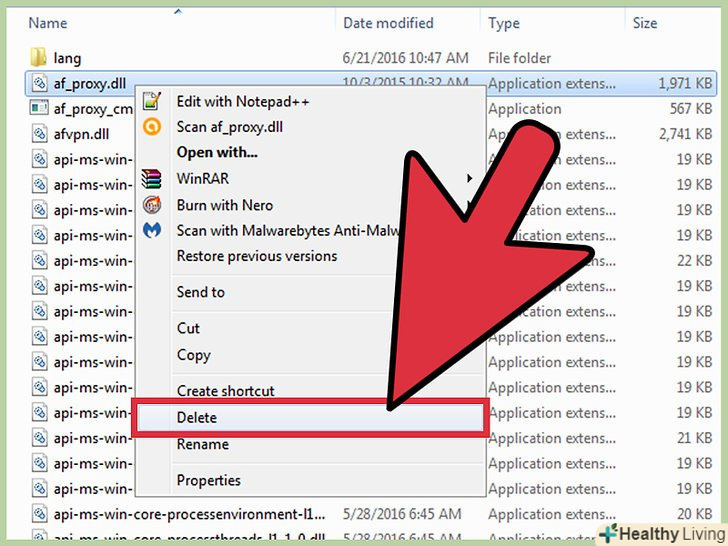The width and height of the screenshot is (728, 546).
Task: Sort by the Type column header
Action: [x=504, y=23]
